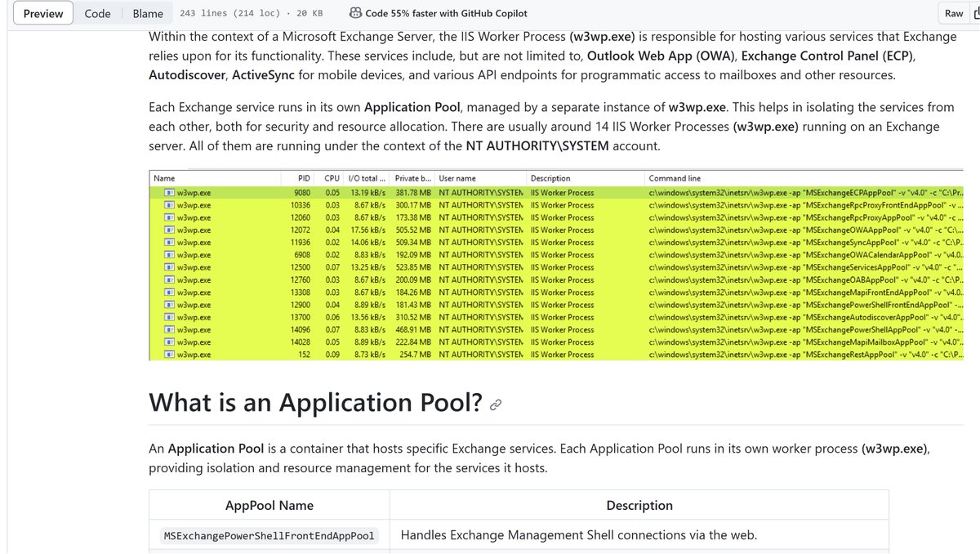This screenshot has height=554, width=980.
Task: Click the command line containing MSExchangeSyncAppPool
Action: (x=806, y=243)
